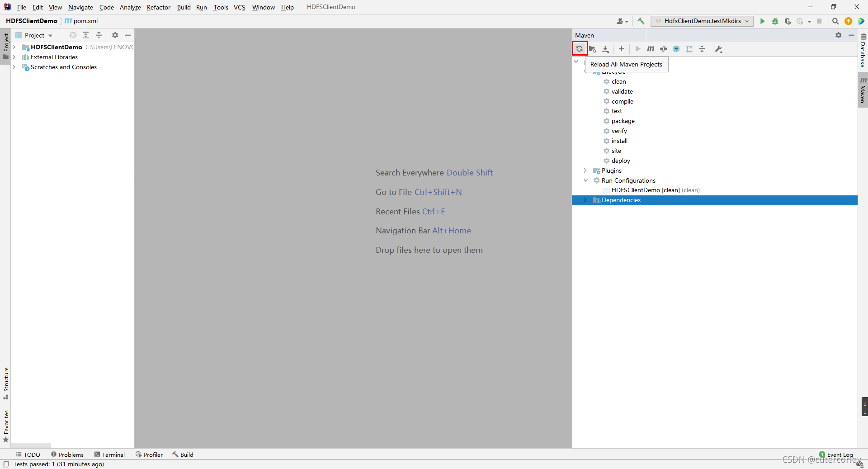Open the Refactor menu
This screenshot has width=868, height=469.
click(159, 7)
